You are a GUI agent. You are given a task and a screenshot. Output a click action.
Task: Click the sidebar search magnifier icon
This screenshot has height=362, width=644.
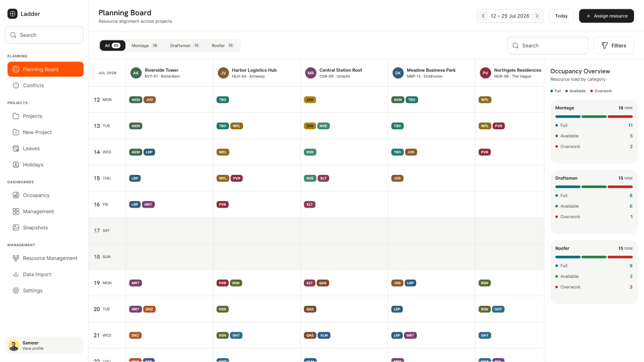click(x=13, y=35)
